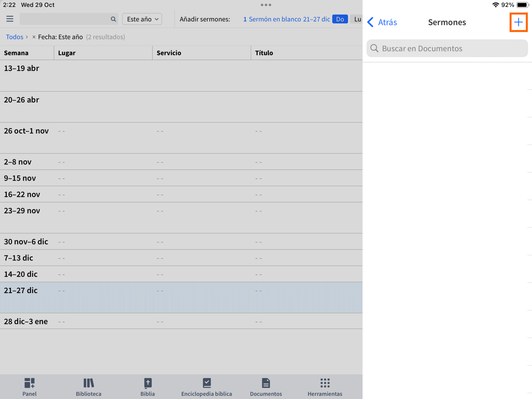Click Título cell in '21–27 dic' row

tap(307, 298)
